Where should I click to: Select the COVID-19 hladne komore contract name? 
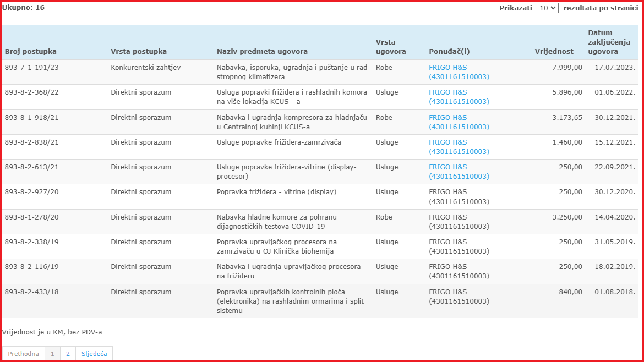[277, 222]
